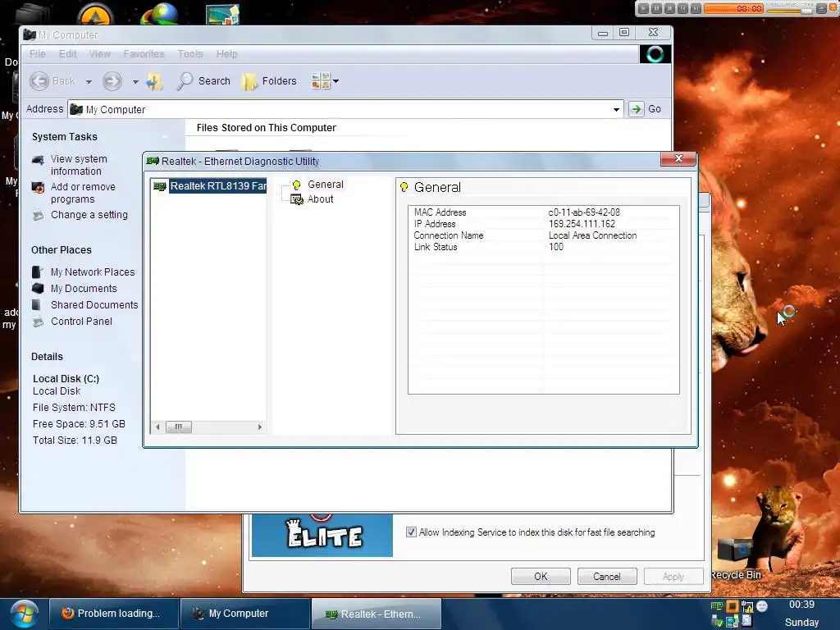Toggle the Folders pane button

coord(269,81)
